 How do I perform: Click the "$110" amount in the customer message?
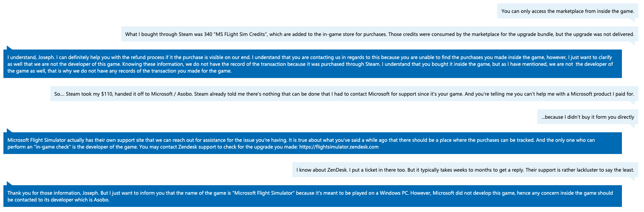pyautogui.click(x=107, y=94)
